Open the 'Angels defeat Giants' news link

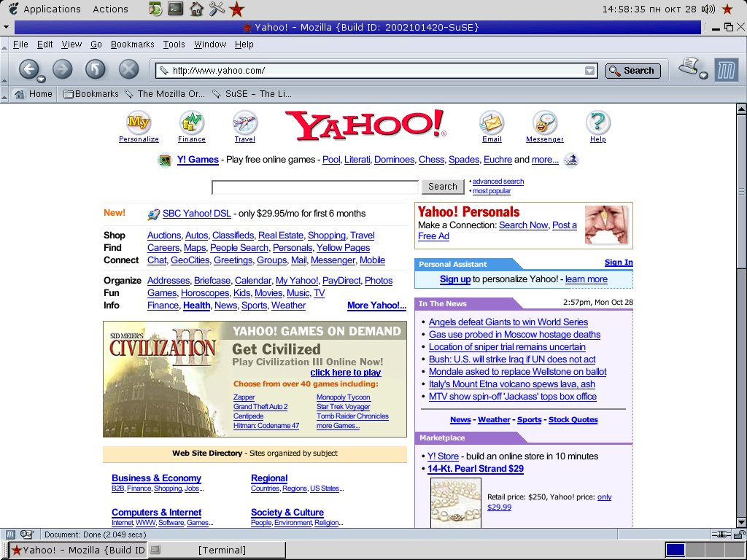pyautogui.click(x=508, y=322)
